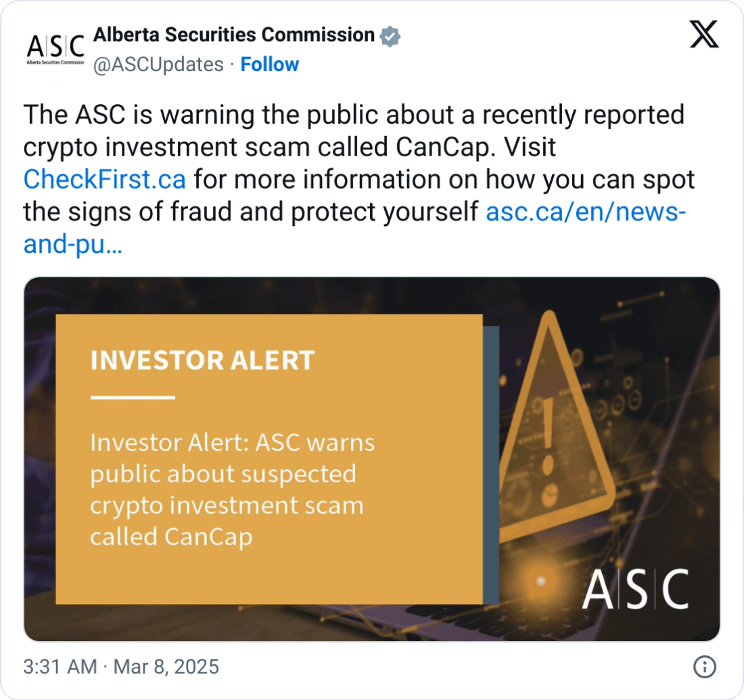
Task: Click the white ASC logo on alert image
Action: point(635,589)
